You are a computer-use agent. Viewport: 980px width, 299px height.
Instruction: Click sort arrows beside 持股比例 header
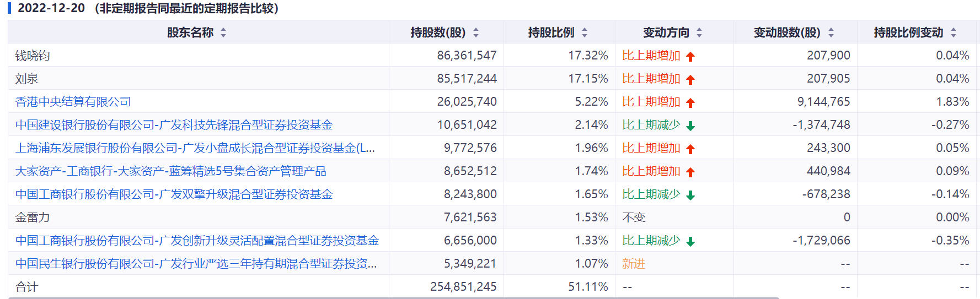coord(585,33)
